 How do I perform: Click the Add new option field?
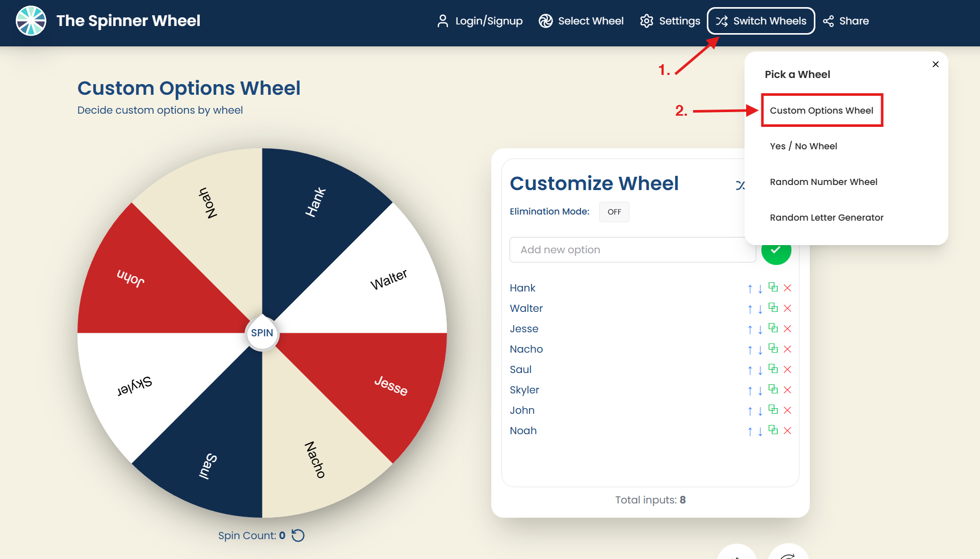click(x=632, y=250)
